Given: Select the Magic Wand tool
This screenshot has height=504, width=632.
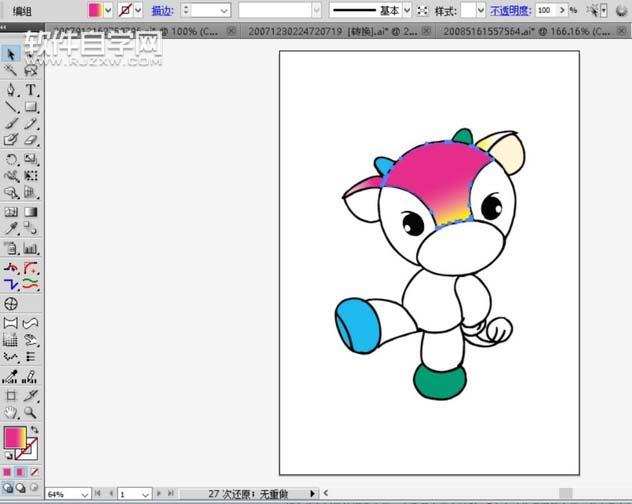Looking at the screenshot, I should pos(11,71).
